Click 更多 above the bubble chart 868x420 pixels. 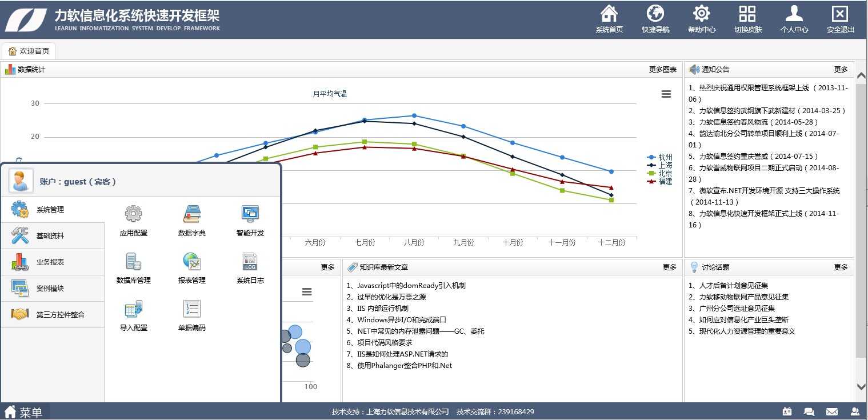point(328,267)
